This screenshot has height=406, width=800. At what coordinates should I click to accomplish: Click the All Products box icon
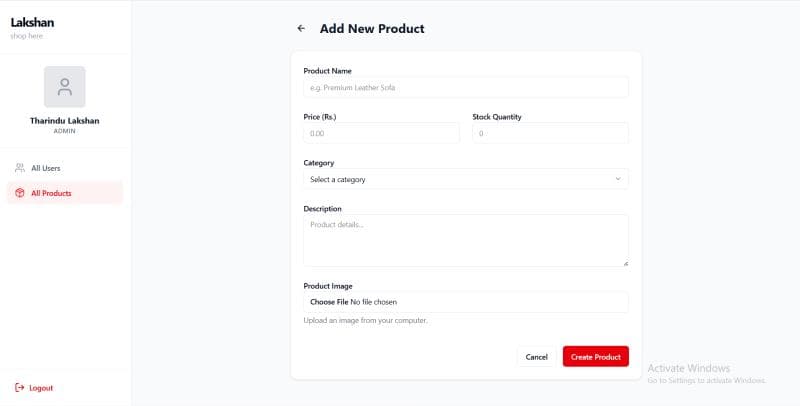tap(20, 193)
